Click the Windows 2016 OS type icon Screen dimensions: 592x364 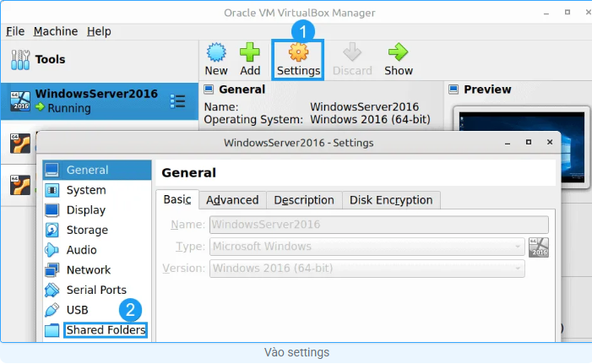(x=539, y=247)
